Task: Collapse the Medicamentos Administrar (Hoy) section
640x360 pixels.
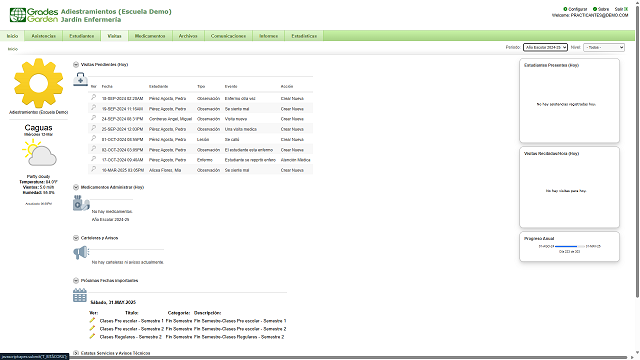Action: coord(76,187)
